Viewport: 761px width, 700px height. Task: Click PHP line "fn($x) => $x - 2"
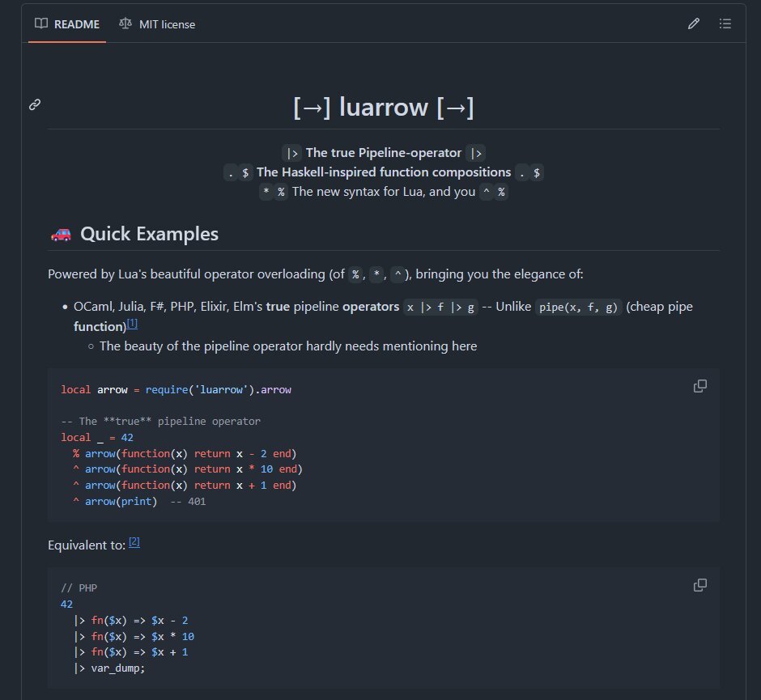131,621
